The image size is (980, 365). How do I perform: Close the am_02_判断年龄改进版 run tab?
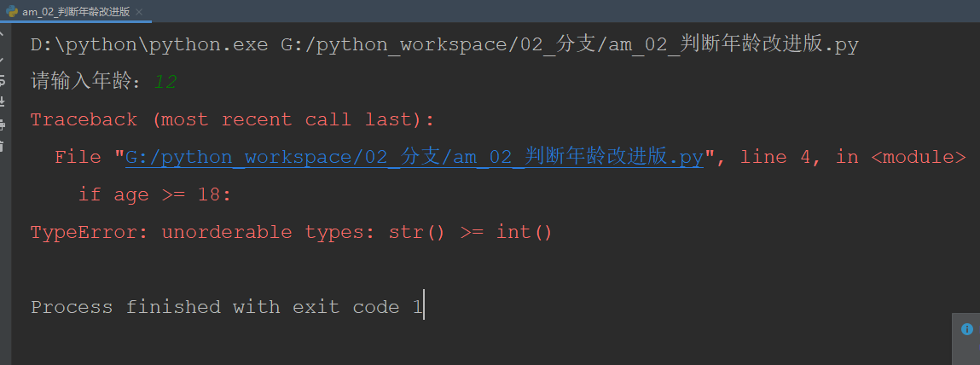click(140, 13)
